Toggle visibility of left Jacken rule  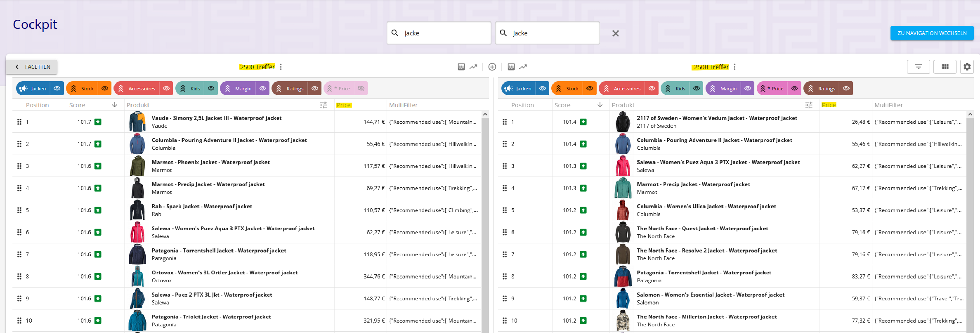(57, 88)
